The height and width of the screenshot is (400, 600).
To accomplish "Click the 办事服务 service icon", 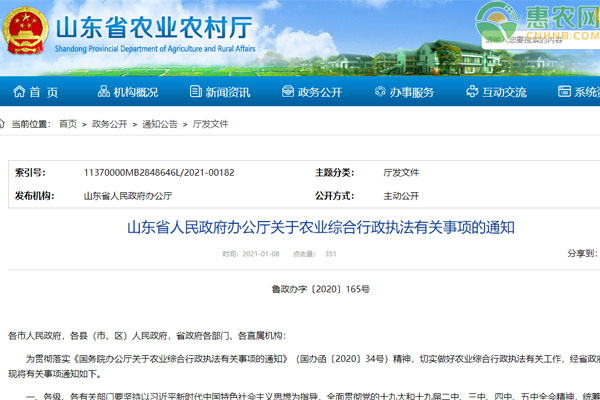I will [380, 91].
